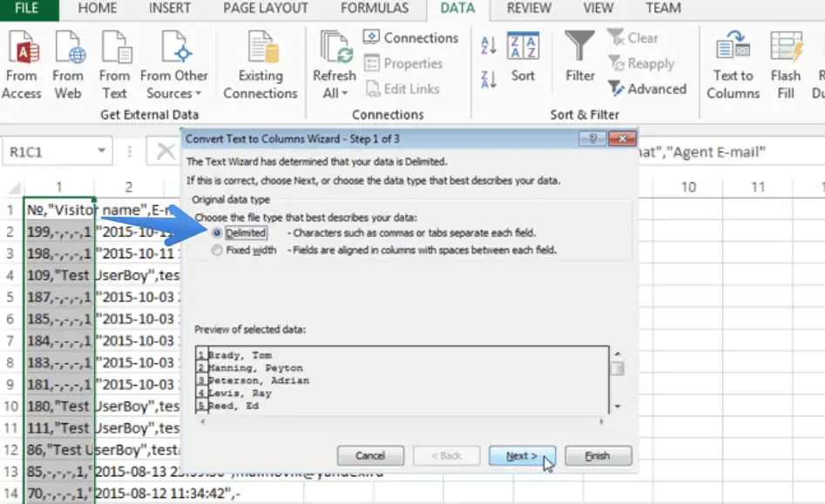Clear the current filter

coord(633,37)
